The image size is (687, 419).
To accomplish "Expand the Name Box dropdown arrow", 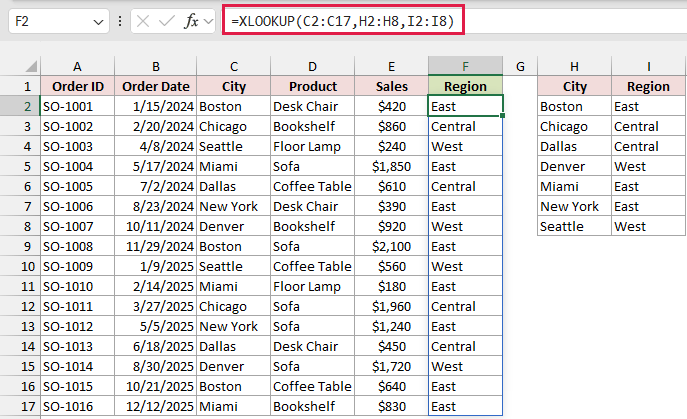I will pyautogui.click(x=98, y=21).
